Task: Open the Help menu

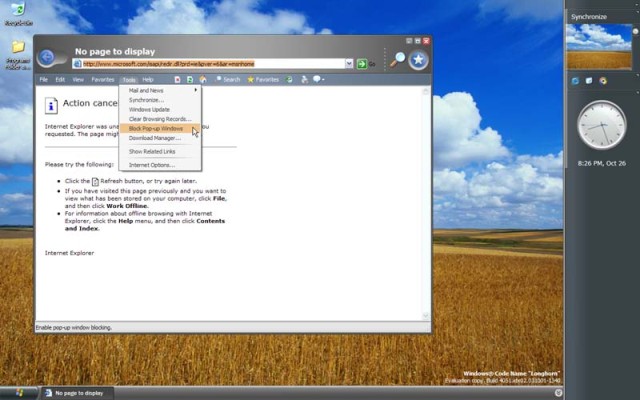Action: [x=148, y=80]
